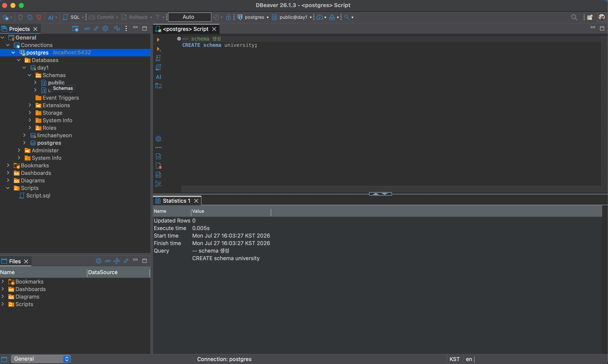Open Files panel settings gear
This screenshot has height=364, width=608.
pos(98,261)
